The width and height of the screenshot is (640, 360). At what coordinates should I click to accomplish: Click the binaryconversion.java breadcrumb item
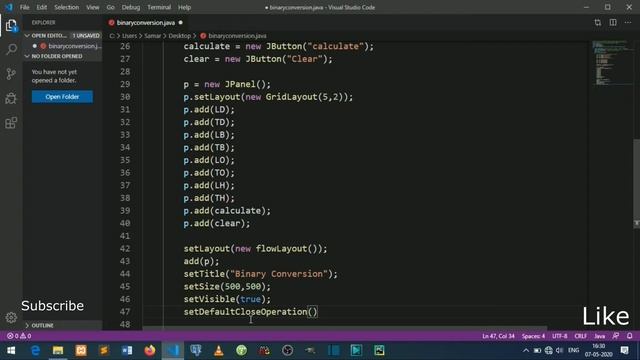233,36
